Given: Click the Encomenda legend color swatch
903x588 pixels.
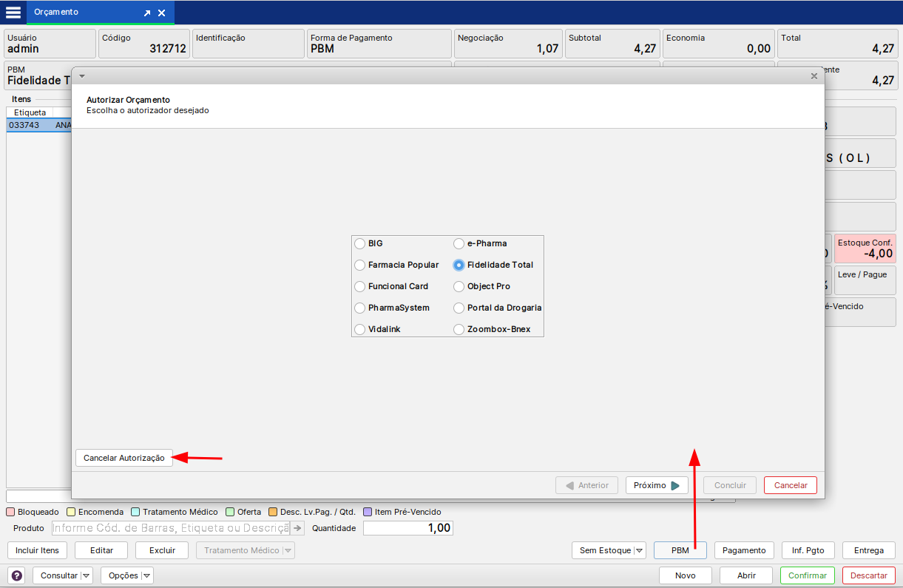Looking at the screenshot, I should point(71,512).
